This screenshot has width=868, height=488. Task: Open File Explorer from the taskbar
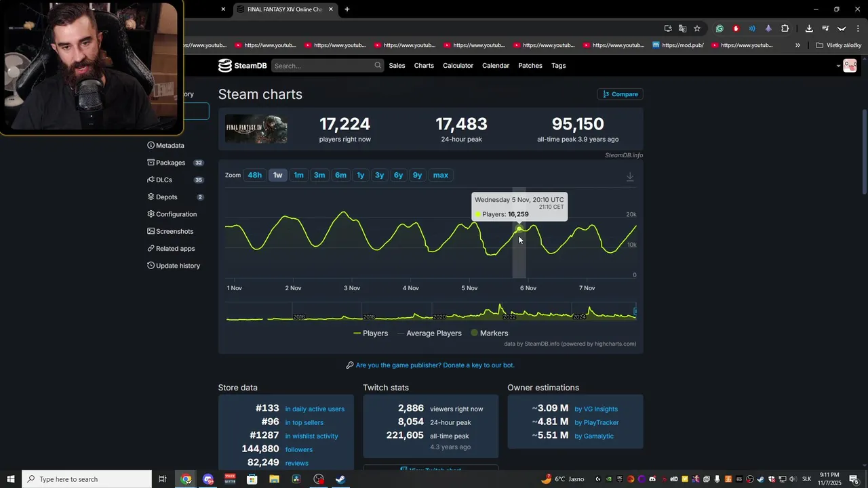coord(274,479)
